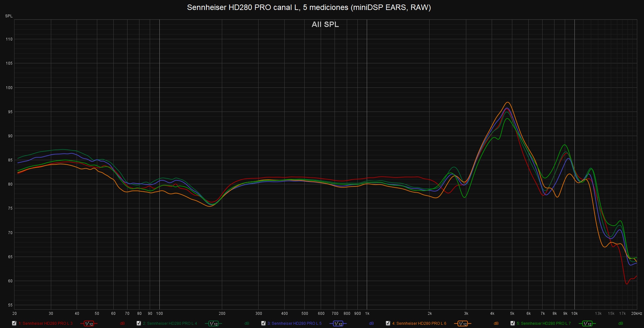The width and height of the screenshot is (644, 328).
Task: Disable the HD280 PRO L 6 trace
Action: (388, 323)
